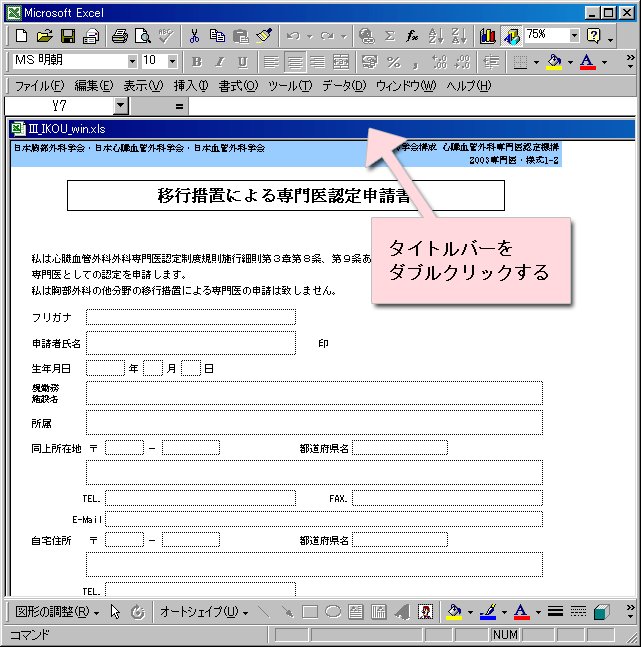This screenshot has height=647, width=641.
Task: Open the ファイル(F) menu
Action: tap(39, 86)
